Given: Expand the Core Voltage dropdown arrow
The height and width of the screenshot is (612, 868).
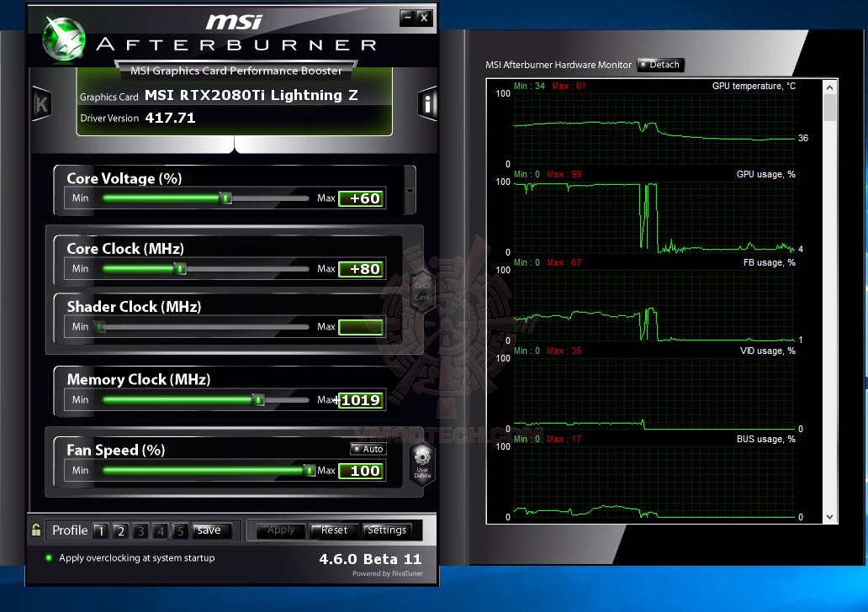Looking at the screenshot, I should coord(410,192).
